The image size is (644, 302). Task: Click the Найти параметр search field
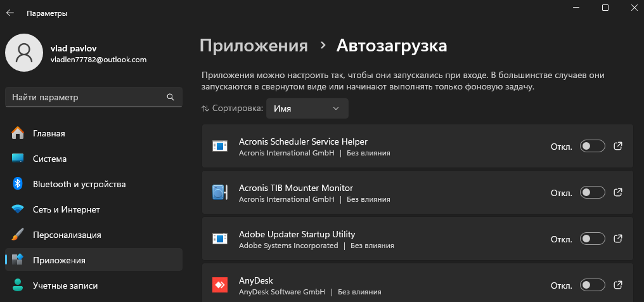(x=94, y=97)
